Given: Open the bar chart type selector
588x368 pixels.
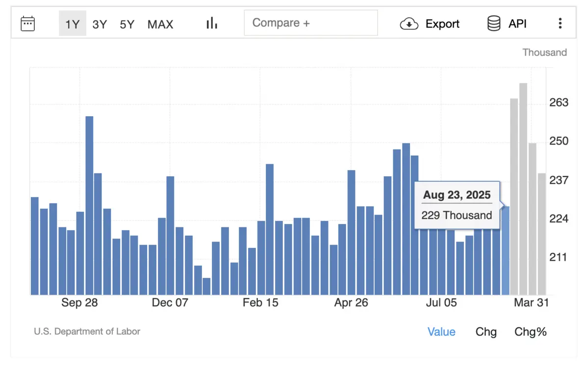Looking at the screenshot, I should tap(211, 23).
